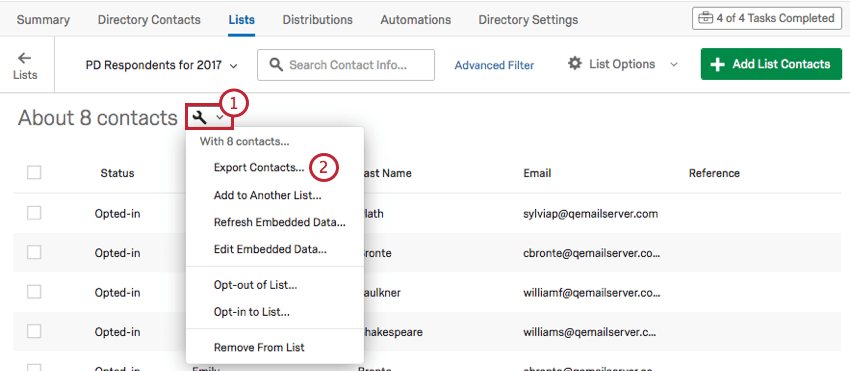
Task: Click the About 8 contacts heading
Action: [x=98, y=118]
